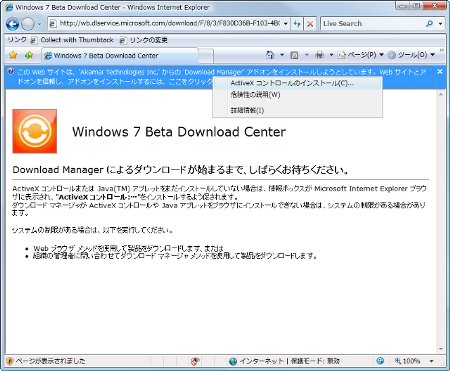The height and width of the screenshot is (371, 450).
Task: Go to the Home page icon
Action: pyautogui.click(x=270, y=55)
